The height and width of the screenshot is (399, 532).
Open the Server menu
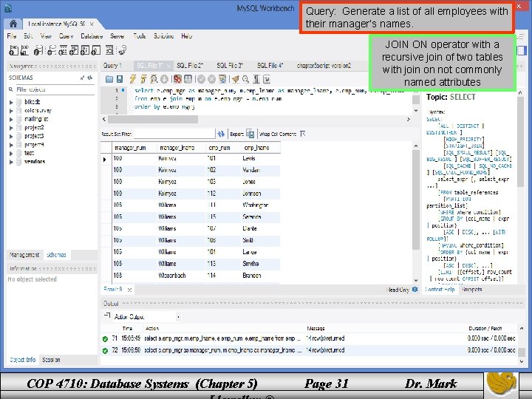pyautogui.click(x=117, y=36)
